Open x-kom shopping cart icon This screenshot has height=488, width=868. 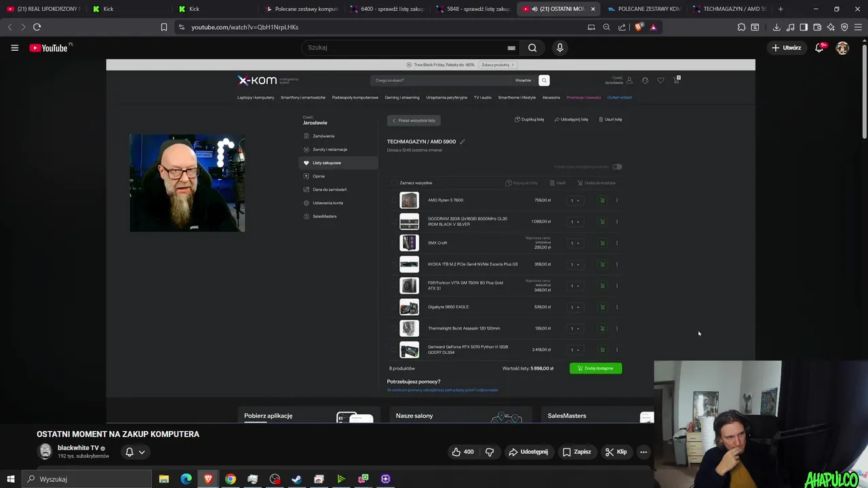pyautogui.click(x=676, y=80)
